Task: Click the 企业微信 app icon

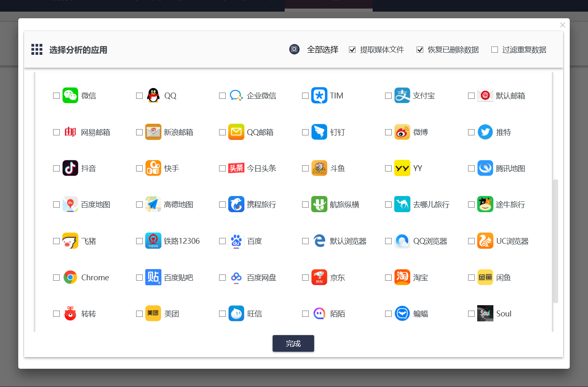Action: coord(236,96)
